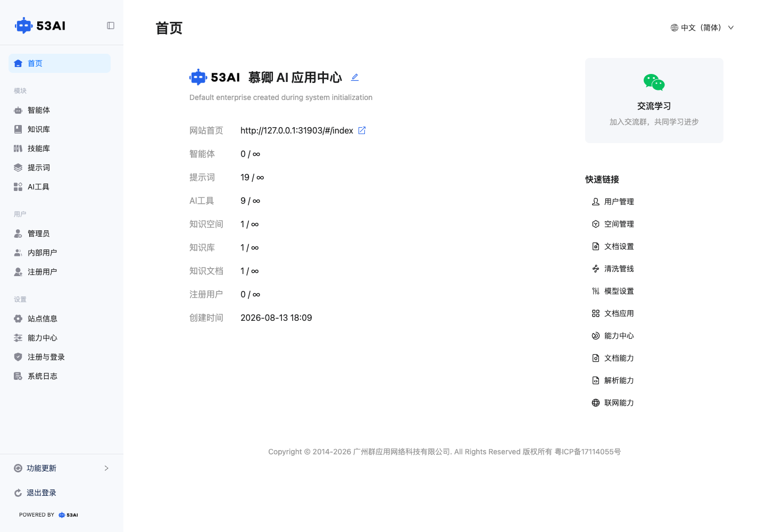The image size is (766, 532).
Task: Open the 文档应用 quick link
Action: tap(613, 313)
